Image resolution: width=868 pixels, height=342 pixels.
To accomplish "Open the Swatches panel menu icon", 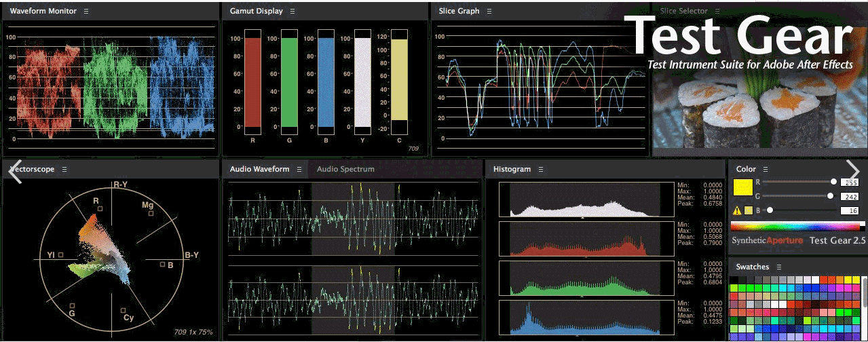I will pos(779,267).
